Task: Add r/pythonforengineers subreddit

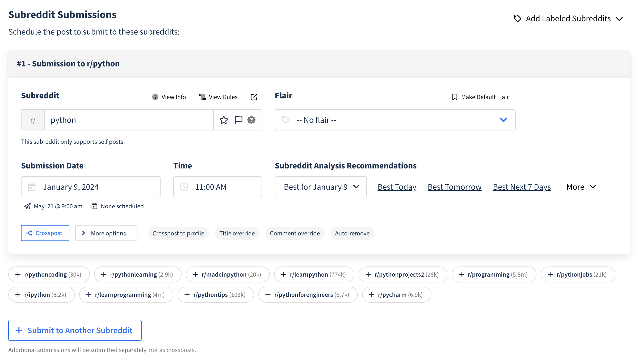Action: coord(308,295)
